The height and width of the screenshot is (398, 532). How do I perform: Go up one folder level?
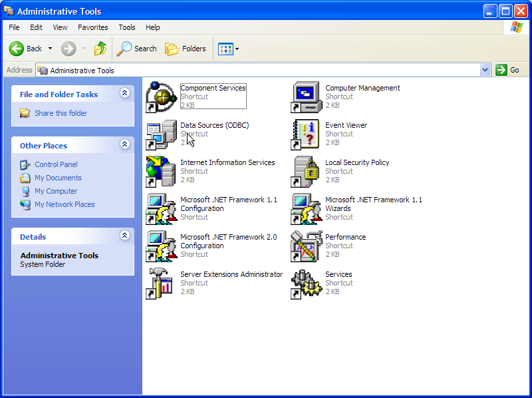coord(100,49)
